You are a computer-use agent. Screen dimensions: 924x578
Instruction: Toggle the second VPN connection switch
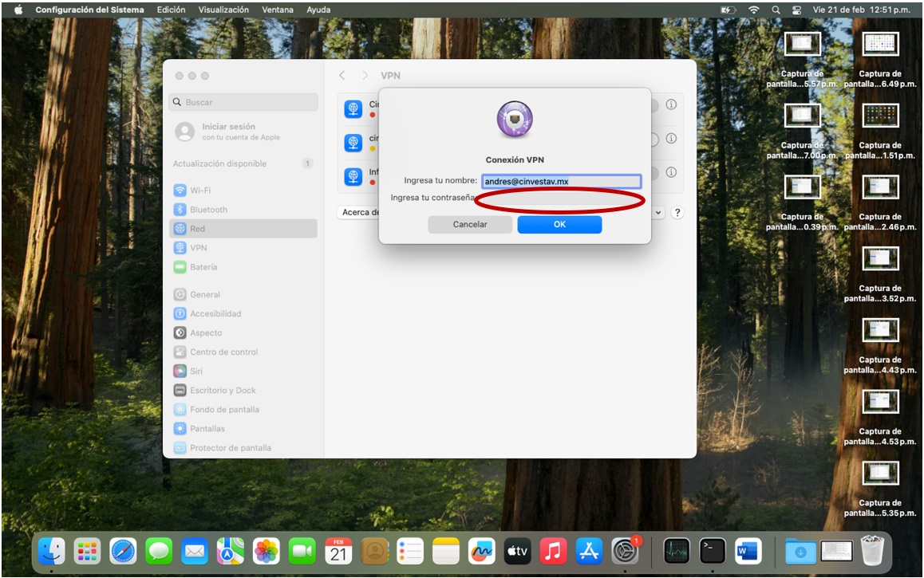(x=654, y=140)
